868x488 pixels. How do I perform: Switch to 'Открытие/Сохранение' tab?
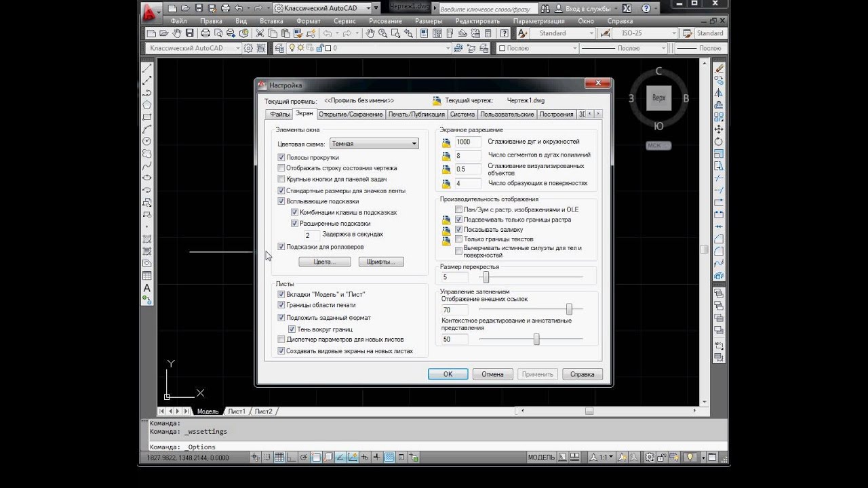[x=351, y=115]
